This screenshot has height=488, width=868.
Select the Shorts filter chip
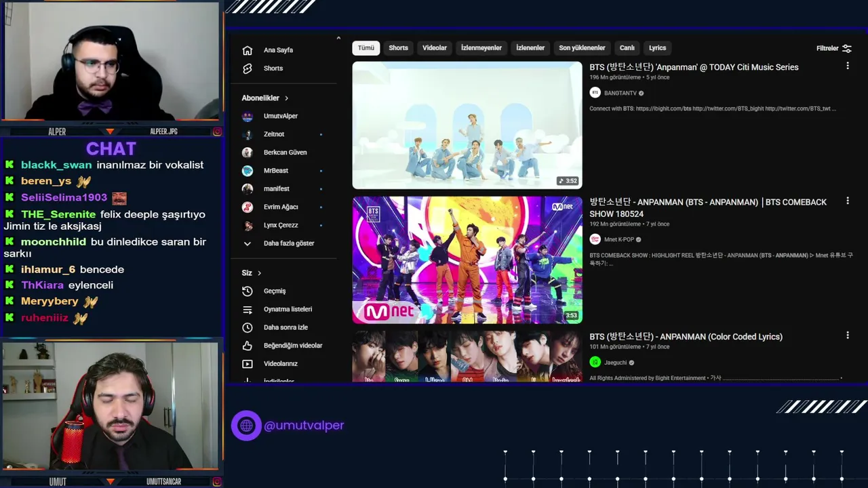tap(398, 48)
